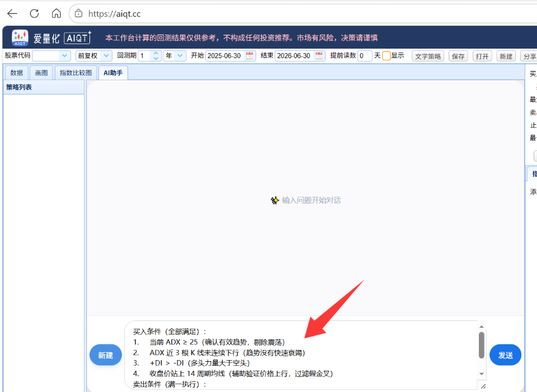
Task: Click the blue 新建 chat button
Action: [106, 355]
